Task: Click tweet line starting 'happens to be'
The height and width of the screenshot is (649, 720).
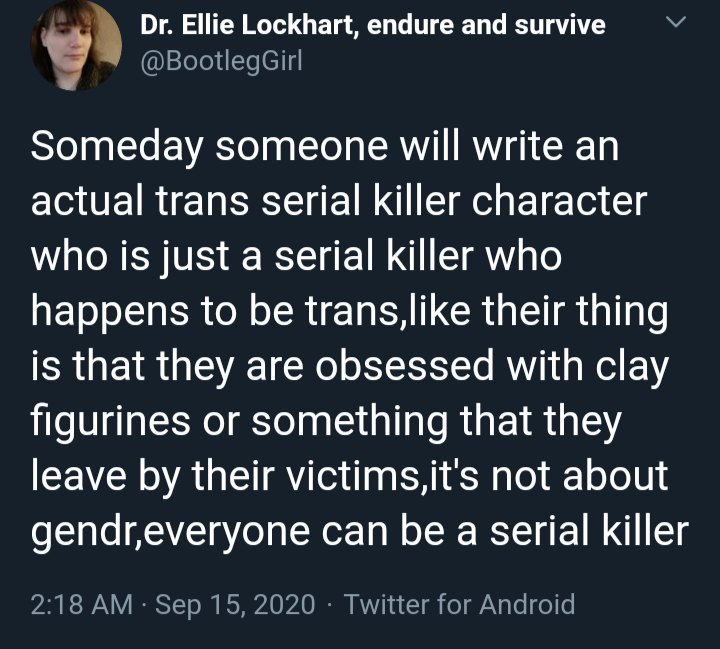Action: [x=350, y=312]
